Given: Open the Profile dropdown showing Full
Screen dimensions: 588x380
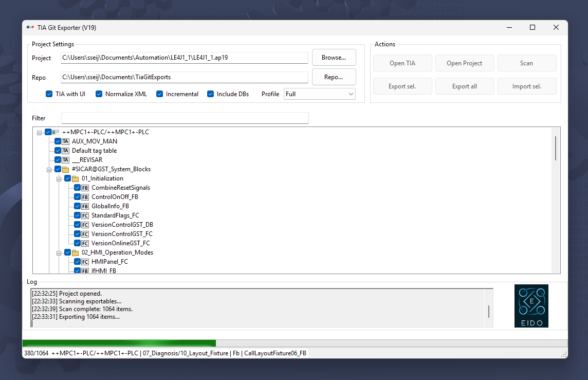Looking at the screenshot, I should (320, 94).
